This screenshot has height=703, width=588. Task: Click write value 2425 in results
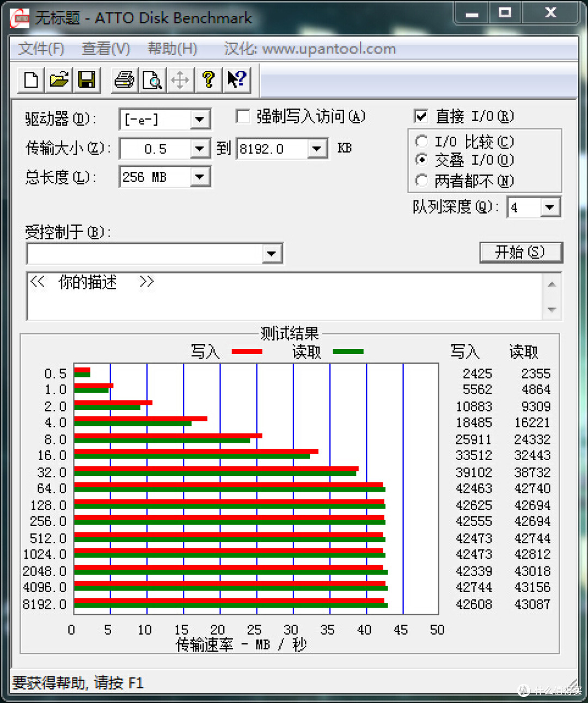click(477, 374)
